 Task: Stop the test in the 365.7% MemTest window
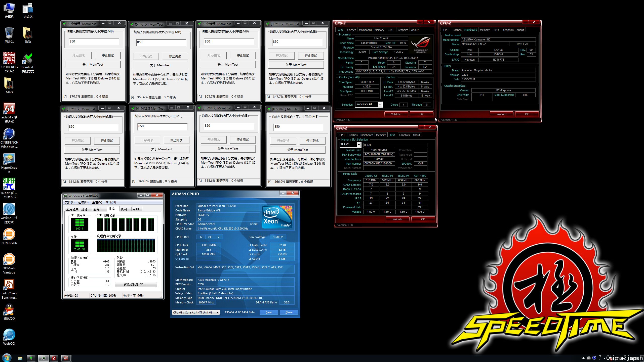(243, 55)
